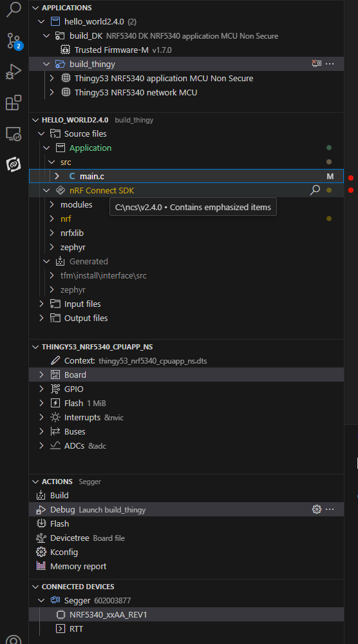Screen dimensions: 358x644
Task: Expand the modules folder
Action: point(52,204)
